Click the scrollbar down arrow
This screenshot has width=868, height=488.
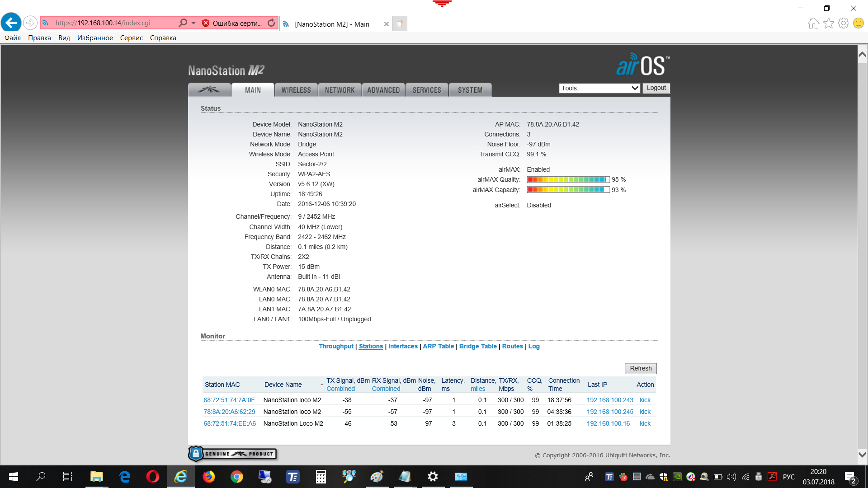coord(862,455)
